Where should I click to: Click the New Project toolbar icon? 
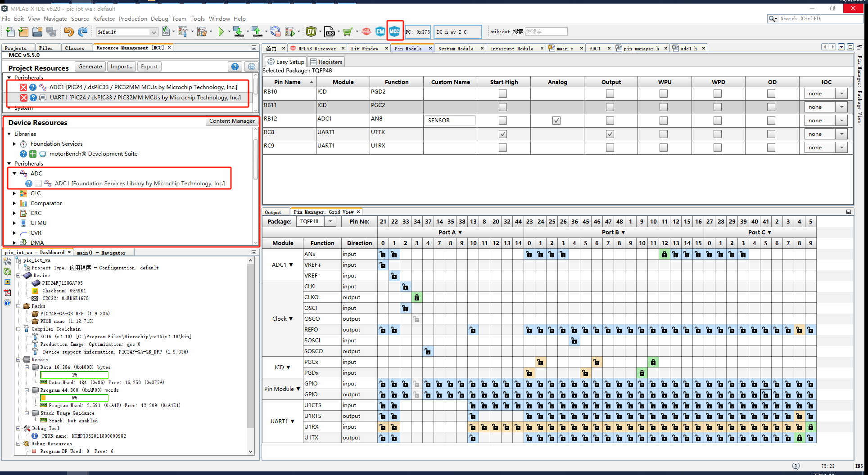pos(24,31)
